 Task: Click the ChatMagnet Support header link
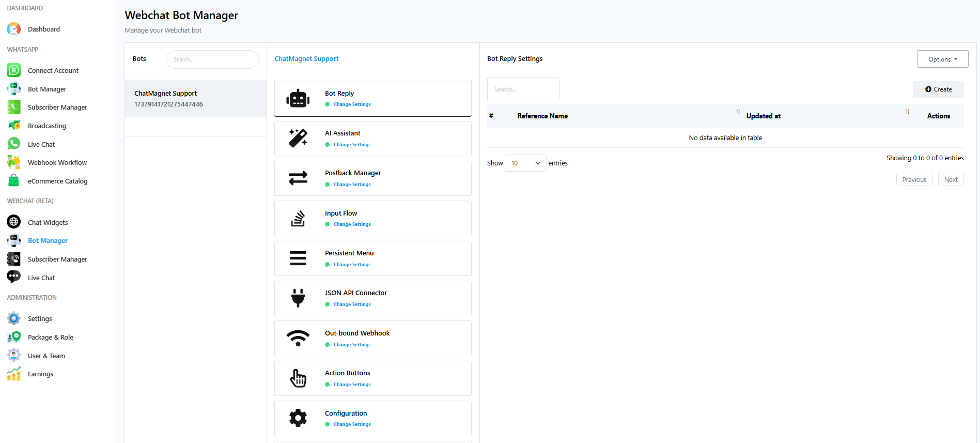pos(306,58)
